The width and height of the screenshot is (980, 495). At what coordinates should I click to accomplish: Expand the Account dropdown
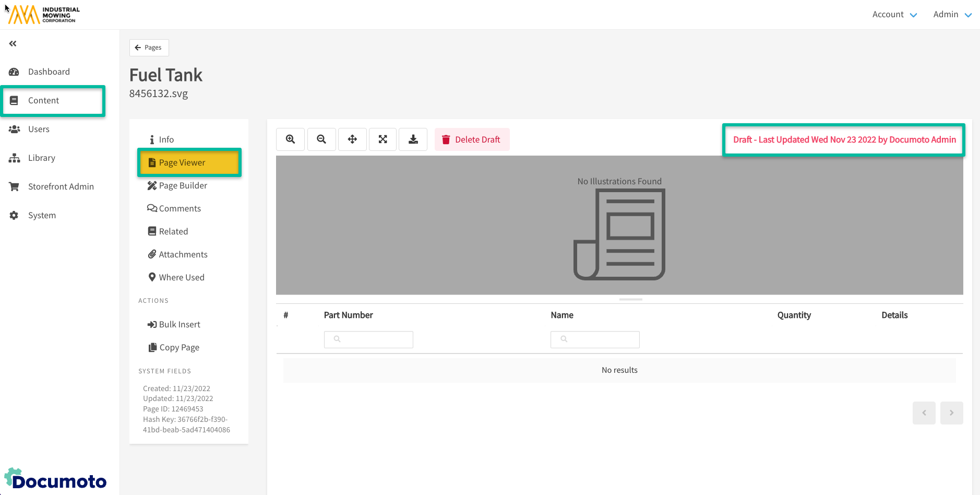point(894,15)
